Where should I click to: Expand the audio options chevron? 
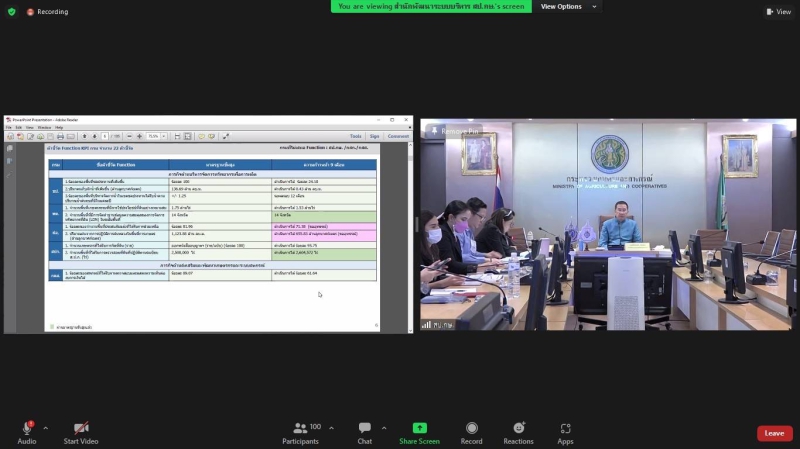pos(45,428)
